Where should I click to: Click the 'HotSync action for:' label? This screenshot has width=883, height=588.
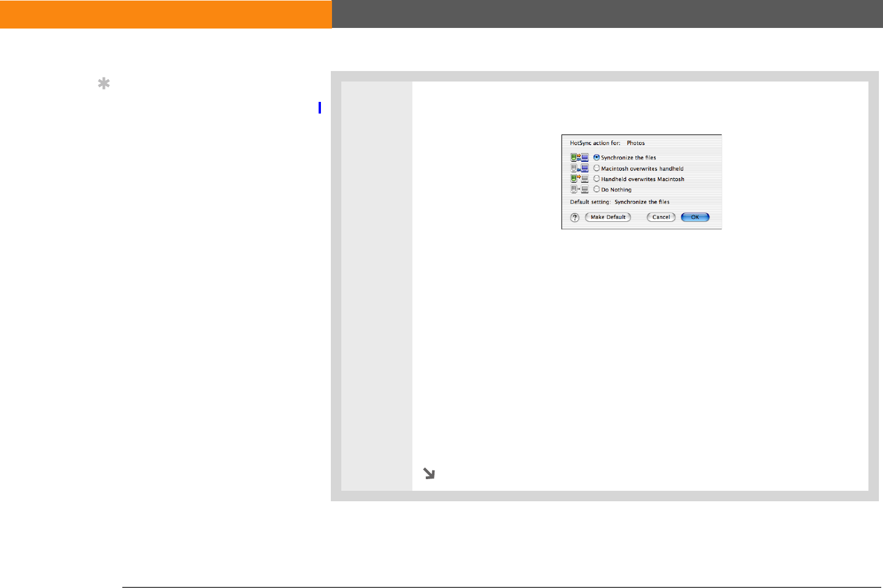click(595, 143)
